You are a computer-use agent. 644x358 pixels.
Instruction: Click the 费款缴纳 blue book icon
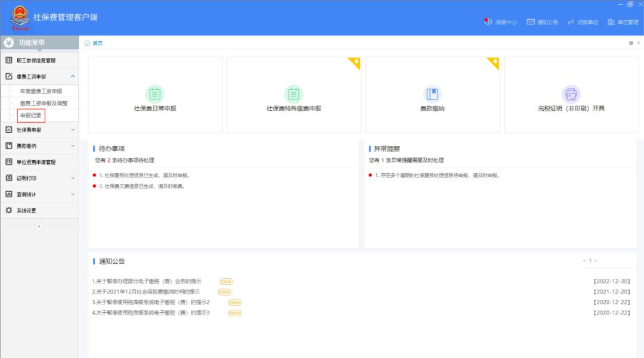(x=432, y=94)
